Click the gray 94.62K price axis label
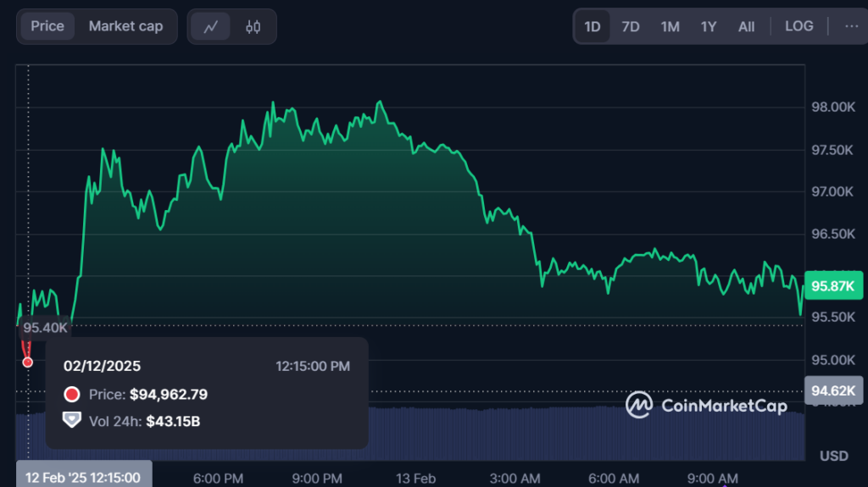Screen dimensions: 868x487 tap(832, 390)
